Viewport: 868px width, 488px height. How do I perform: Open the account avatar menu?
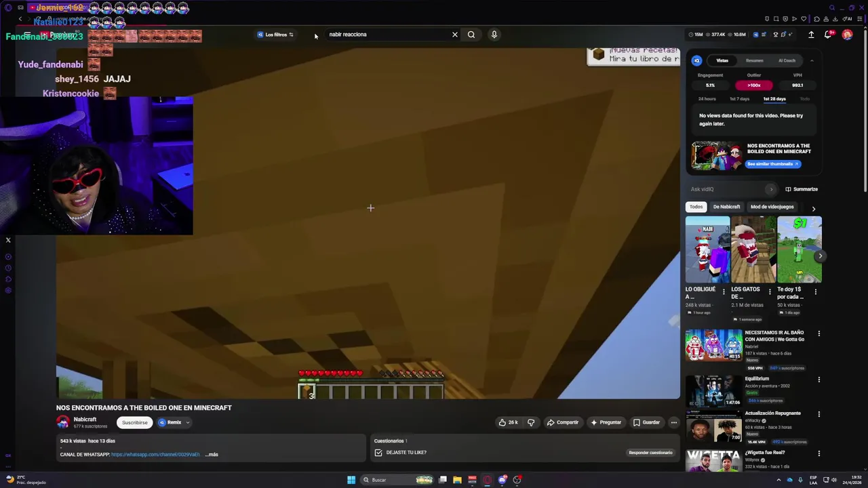tap(847, 35)
